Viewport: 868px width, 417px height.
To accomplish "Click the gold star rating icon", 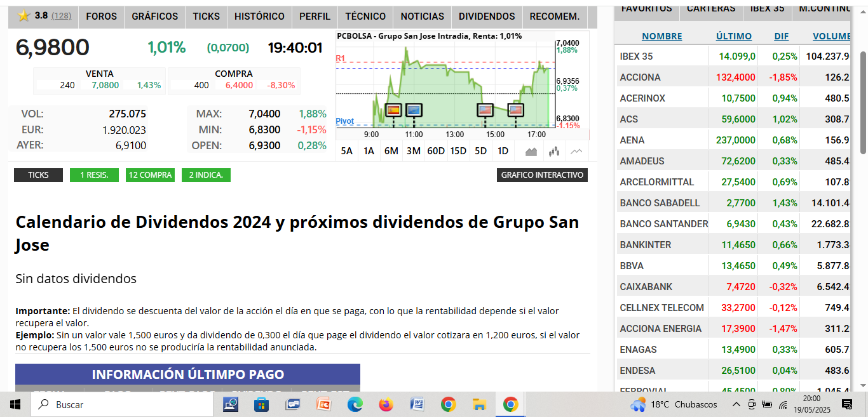I will point(24,16).
